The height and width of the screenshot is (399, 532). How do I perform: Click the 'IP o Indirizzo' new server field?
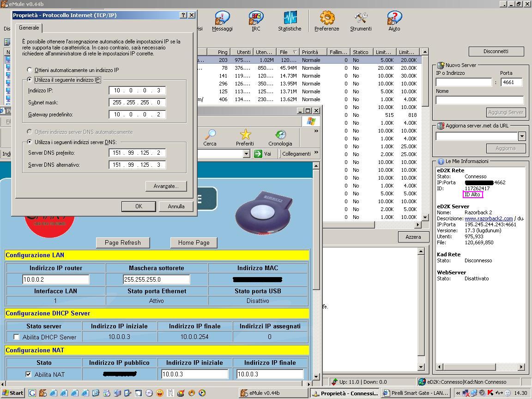point(464,82)
